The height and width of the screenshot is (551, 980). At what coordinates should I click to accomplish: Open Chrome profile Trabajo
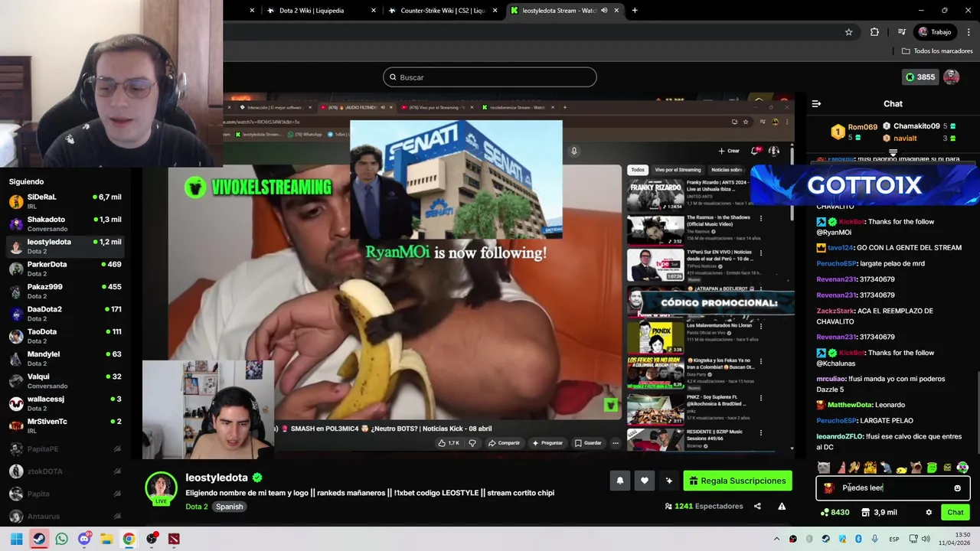[x=936, y=32]
